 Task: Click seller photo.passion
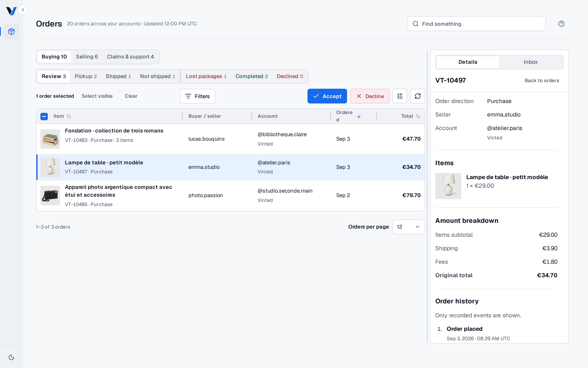[x=206, y=195]
